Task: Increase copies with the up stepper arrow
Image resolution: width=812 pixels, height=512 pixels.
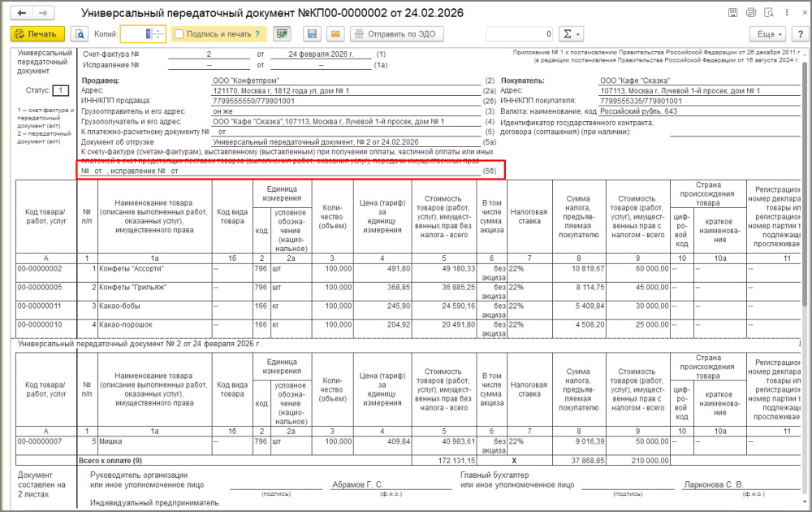Action: coord(158,30)
